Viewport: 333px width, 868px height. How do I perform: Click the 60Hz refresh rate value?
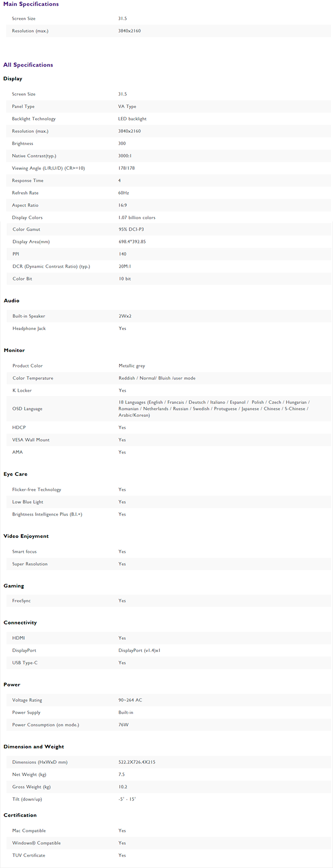click(x=124, y=193)
